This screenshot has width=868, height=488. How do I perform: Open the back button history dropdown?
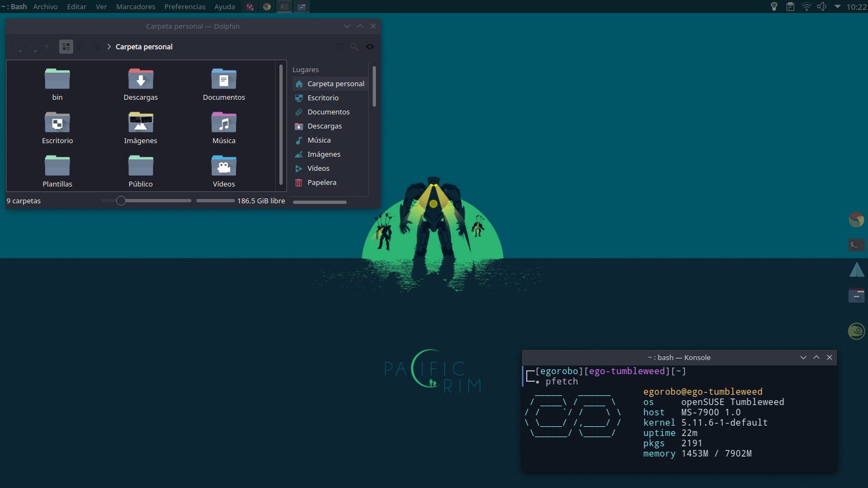20,50
